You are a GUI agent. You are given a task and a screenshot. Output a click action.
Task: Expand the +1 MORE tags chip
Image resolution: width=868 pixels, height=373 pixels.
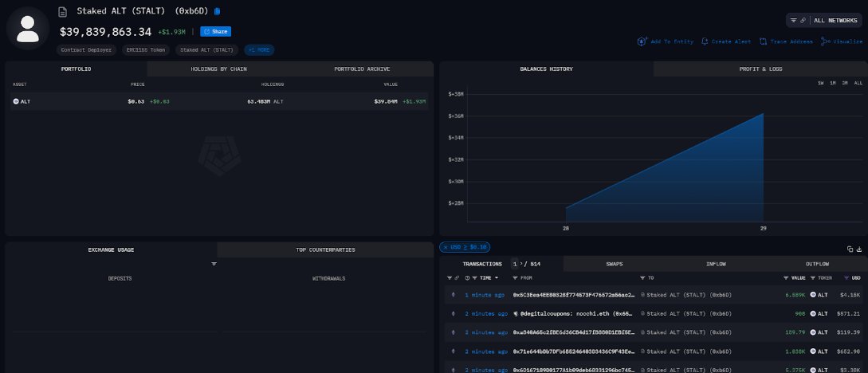click(259, 49)
